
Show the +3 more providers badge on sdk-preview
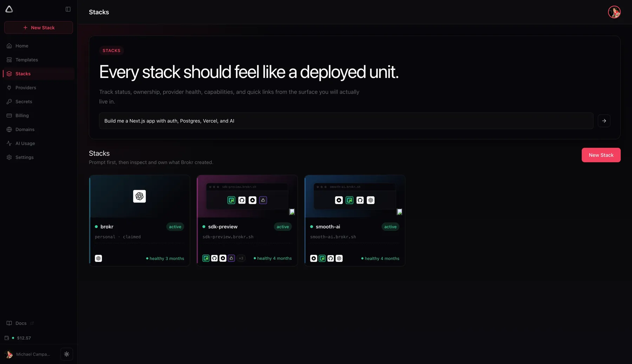point(241,258)
